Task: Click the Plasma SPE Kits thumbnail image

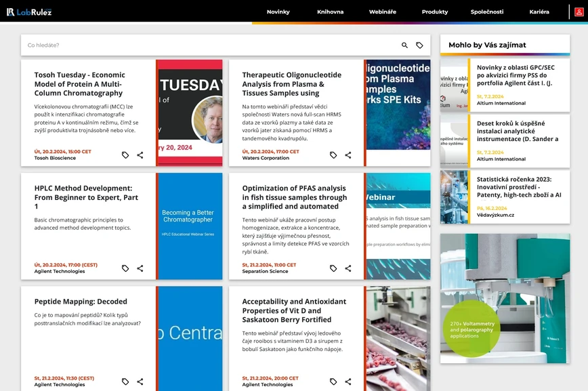Action: pos(398,112)
